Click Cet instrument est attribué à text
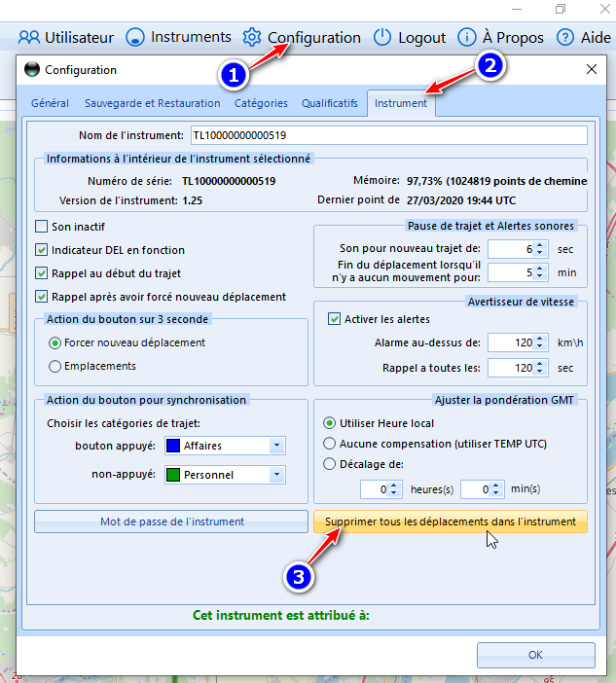This screenshot has width=616, height=683. coord(281,615)
